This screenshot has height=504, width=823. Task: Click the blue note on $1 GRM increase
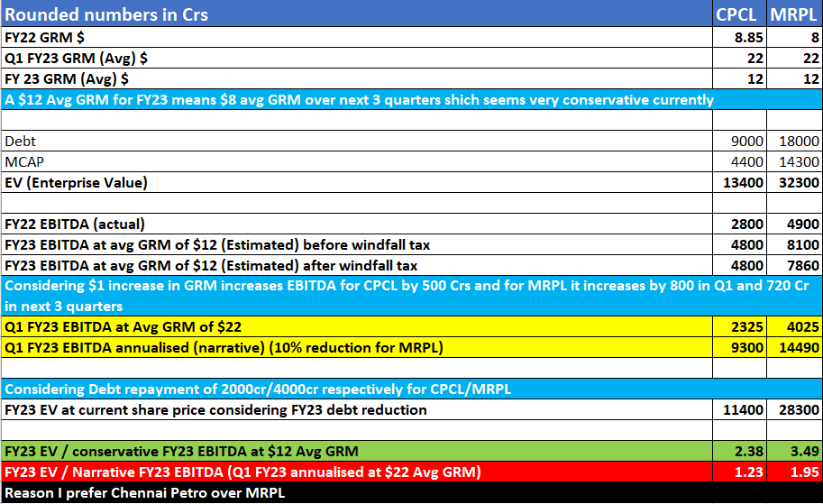[x=411, y=296]
